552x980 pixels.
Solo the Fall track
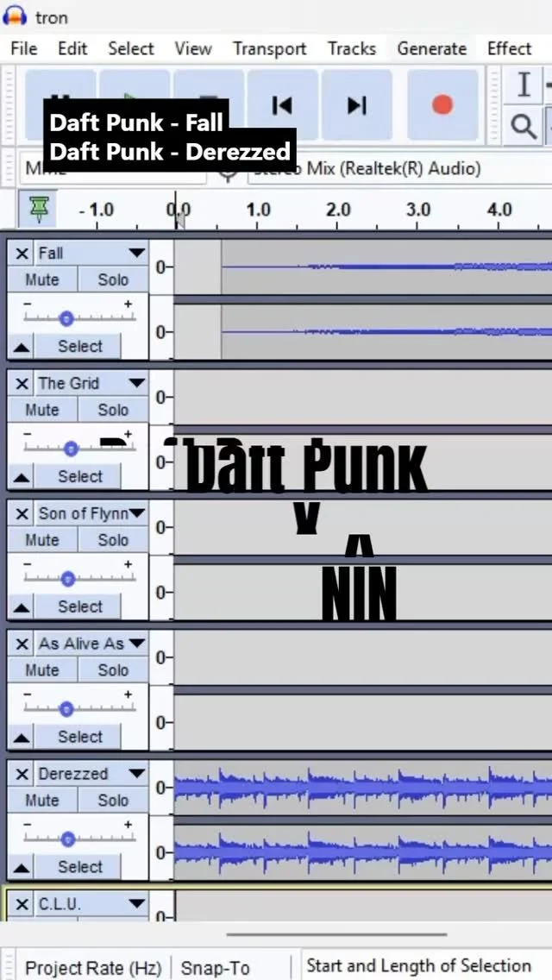point(113,280)
